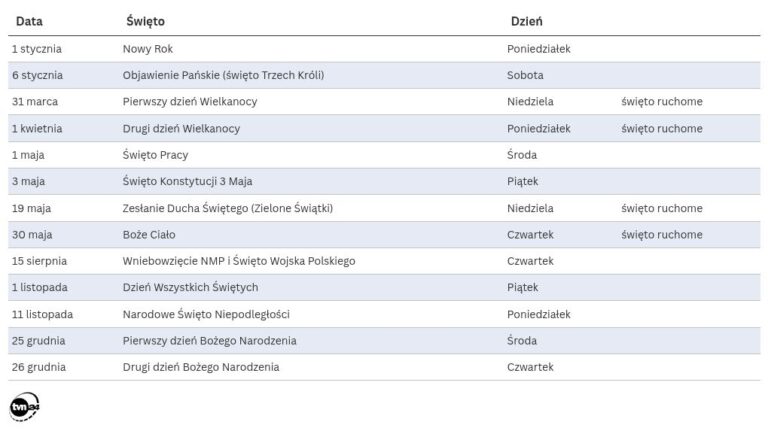Click the Dzień column header

(x=527, y=21)
